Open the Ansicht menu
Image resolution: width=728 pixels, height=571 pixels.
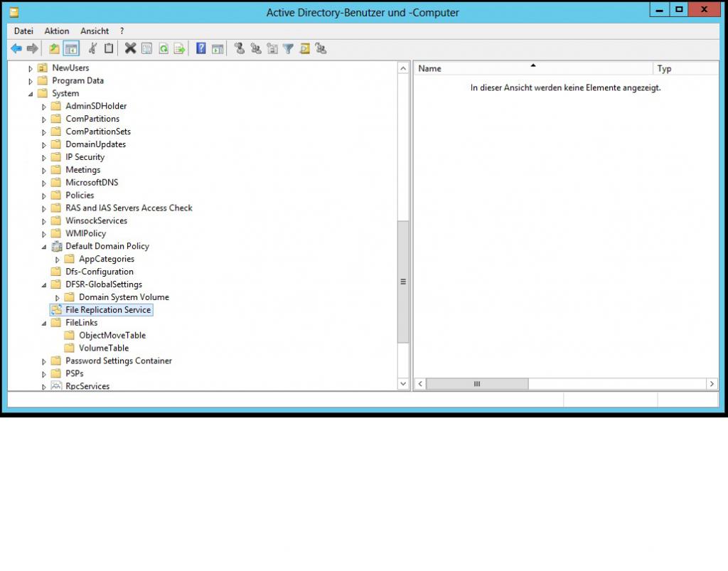[x=95, y=31]
